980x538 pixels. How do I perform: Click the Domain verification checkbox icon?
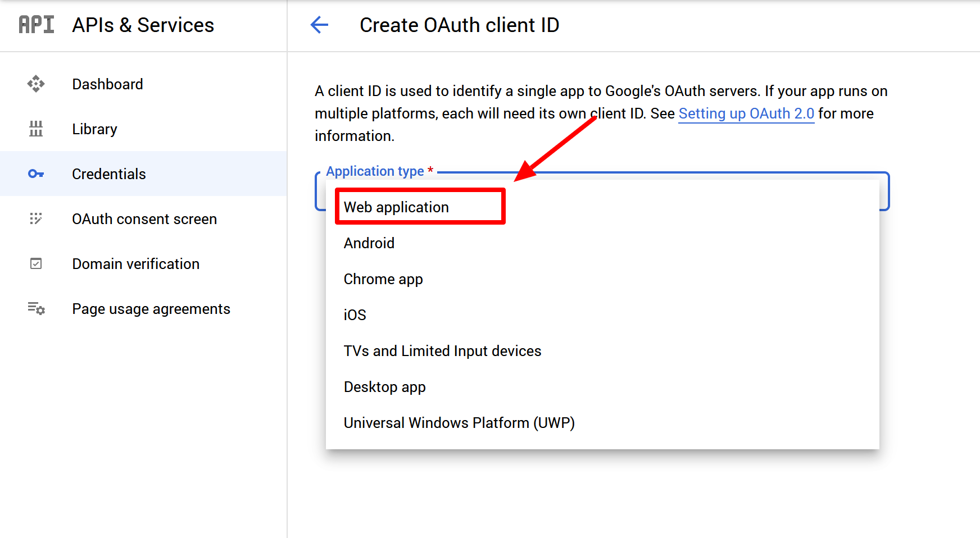coord(36,263)
